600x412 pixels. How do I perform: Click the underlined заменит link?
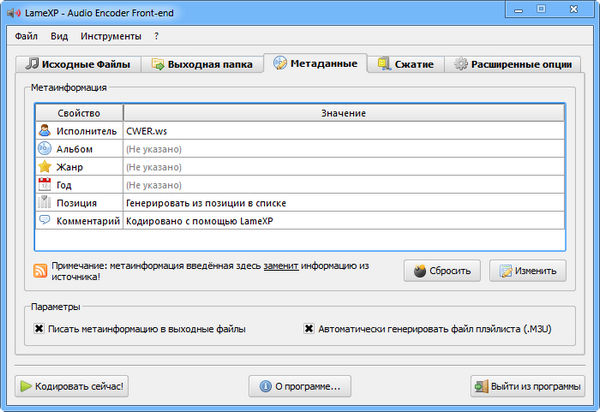coord(281,266)
